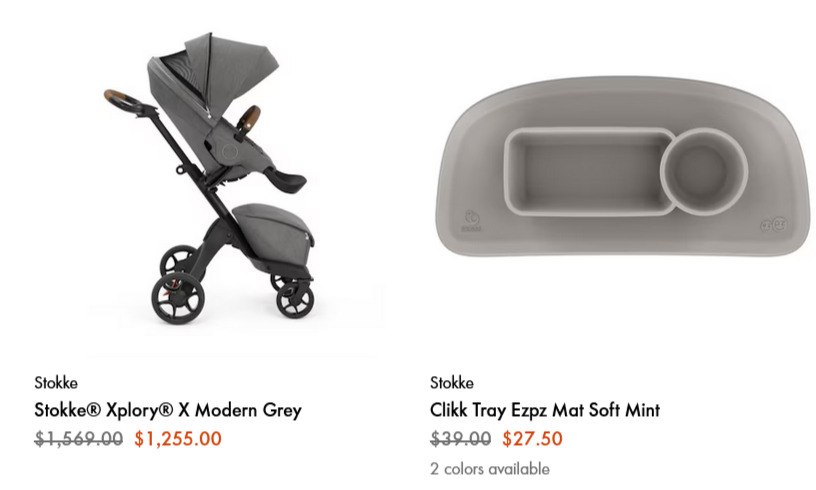This screenshot has width=816, height=490.
Task: Click the stroller's small front wheel
Action: [x=295, y=300]
